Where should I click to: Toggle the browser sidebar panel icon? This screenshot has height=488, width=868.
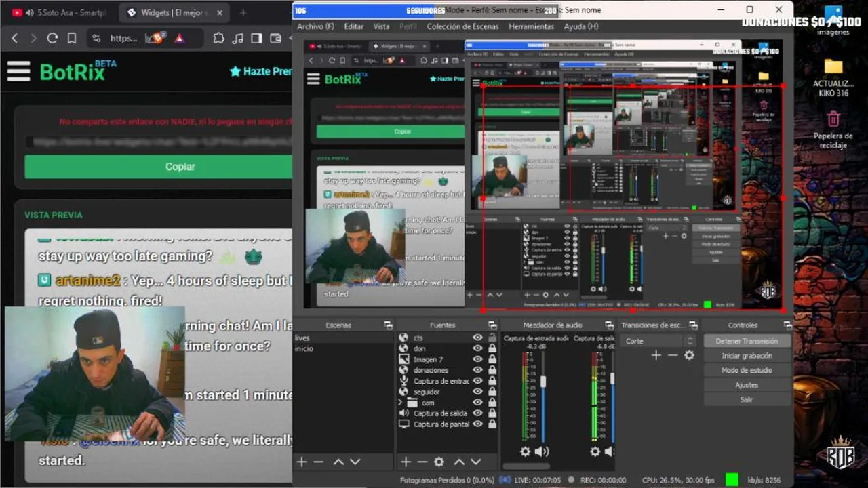256,38
